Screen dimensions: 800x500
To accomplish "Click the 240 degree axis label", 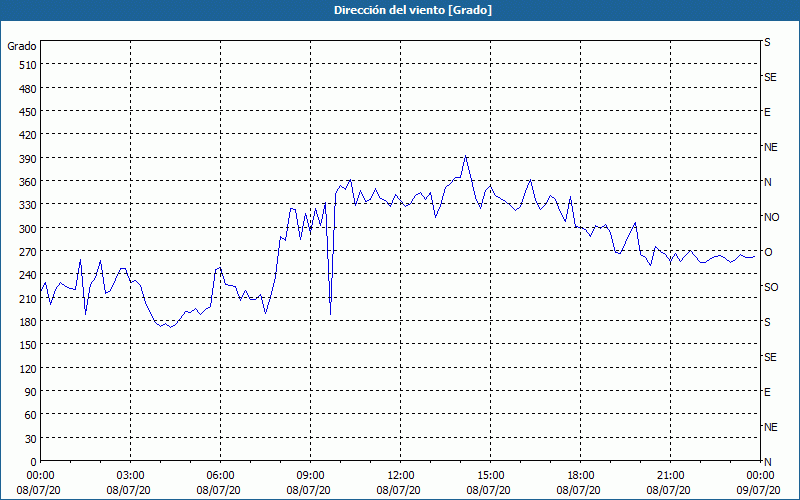I will pos(29,276).
